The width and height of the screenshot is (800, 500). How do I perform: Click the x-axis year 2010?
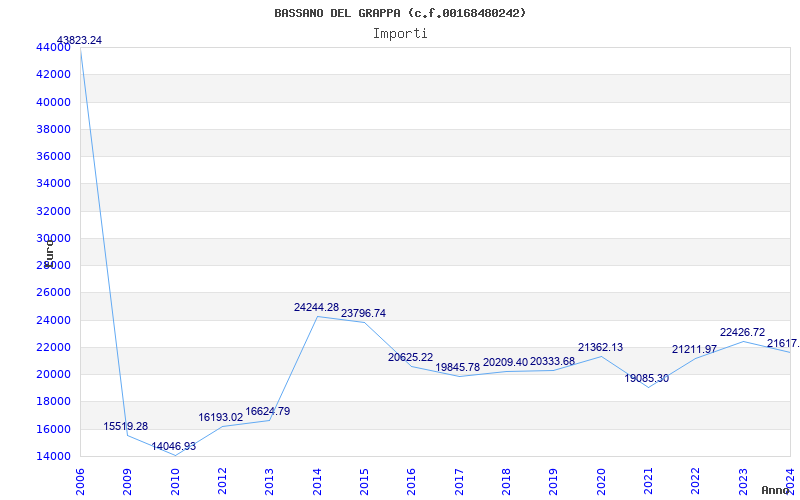tap(174, 482)
